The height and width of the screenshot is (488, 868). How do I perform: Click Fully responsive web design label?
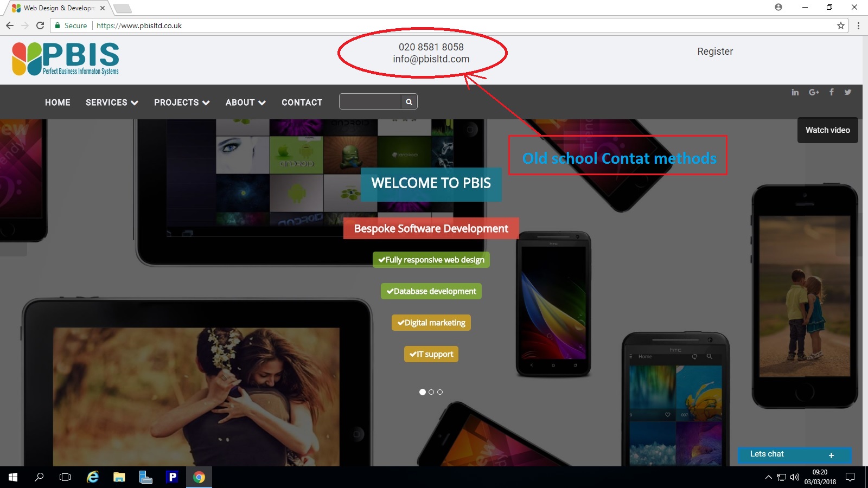[431, 260]
